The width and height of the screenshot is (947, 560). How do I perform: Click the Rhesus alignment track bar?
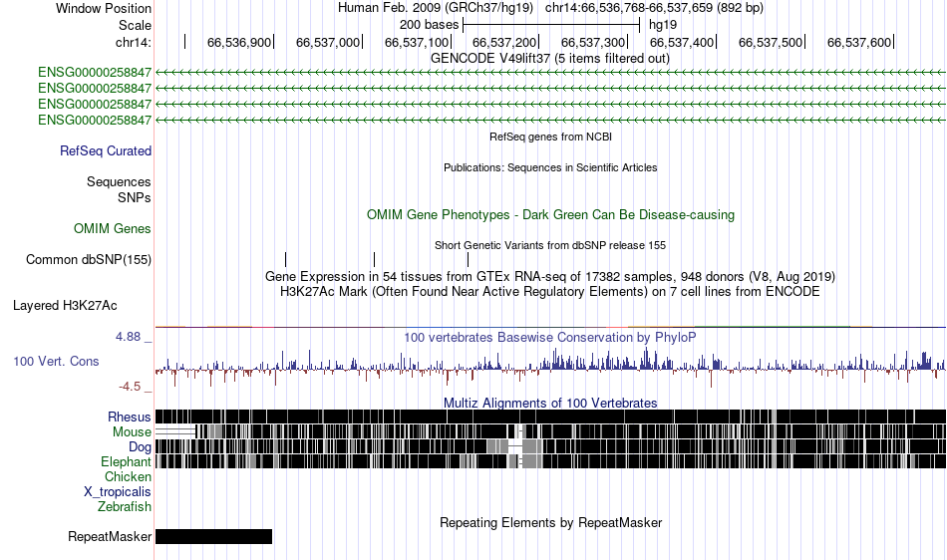(551, 417)
